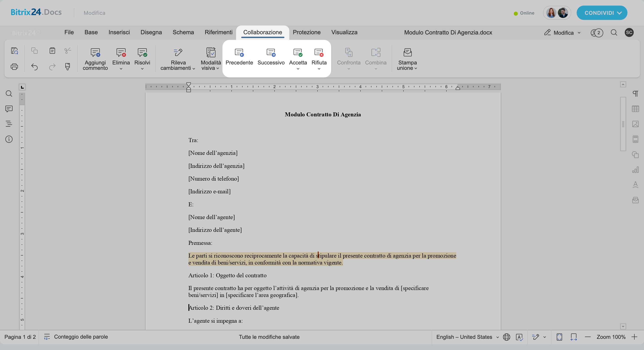Click the Aggiungi commento icon
The height and width of the screenshot is (350, 644).
click(95, 53)
